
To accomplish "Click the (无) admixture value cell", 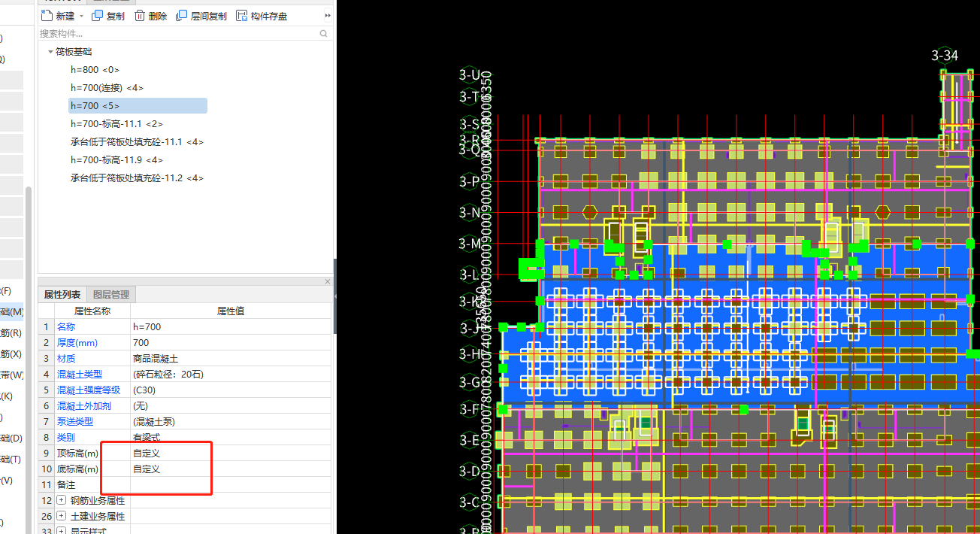I will point(231,406).
